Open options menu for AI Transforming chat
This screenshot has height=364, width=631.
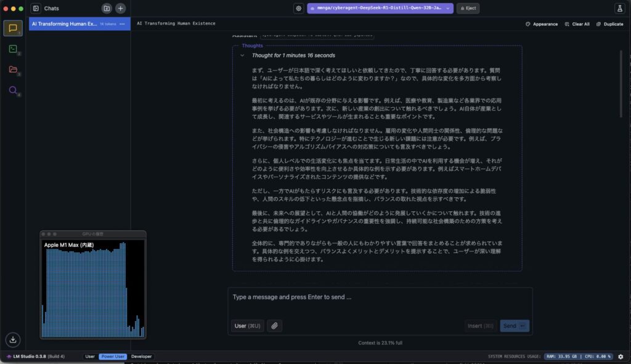(122, 24)
